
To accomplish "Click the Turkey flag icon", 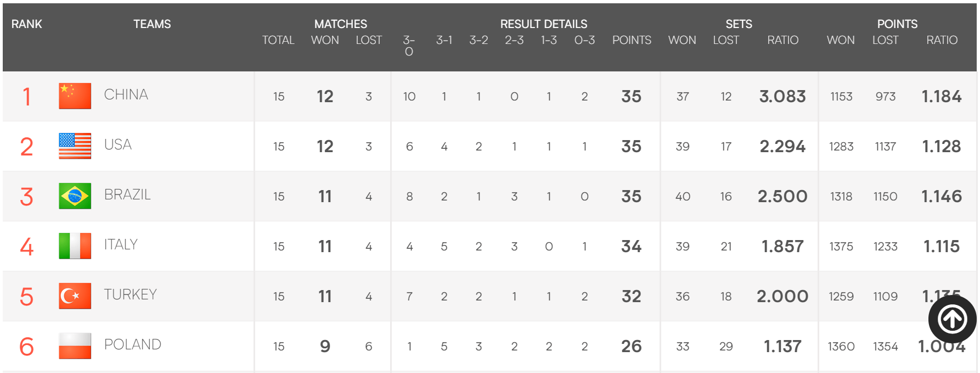I will click(x=75, y=296).
